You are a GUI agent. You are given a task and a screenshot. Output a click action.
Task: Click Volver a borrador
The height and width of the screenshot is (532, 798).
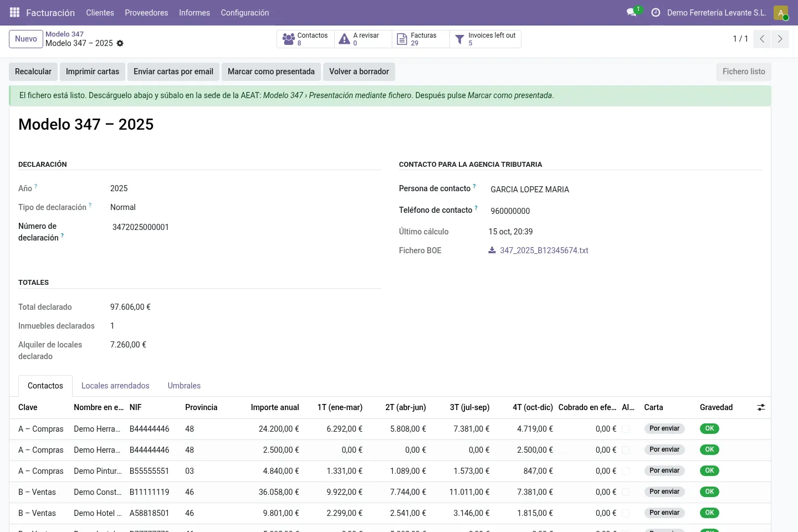[x=359, y=71]
